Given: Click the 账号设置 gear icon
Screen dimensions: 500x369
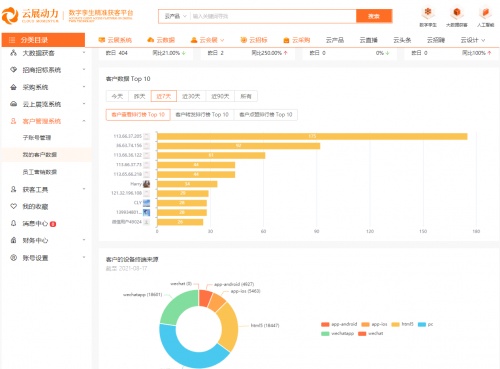Looking at the screenshot, I should tap(13, 258).
